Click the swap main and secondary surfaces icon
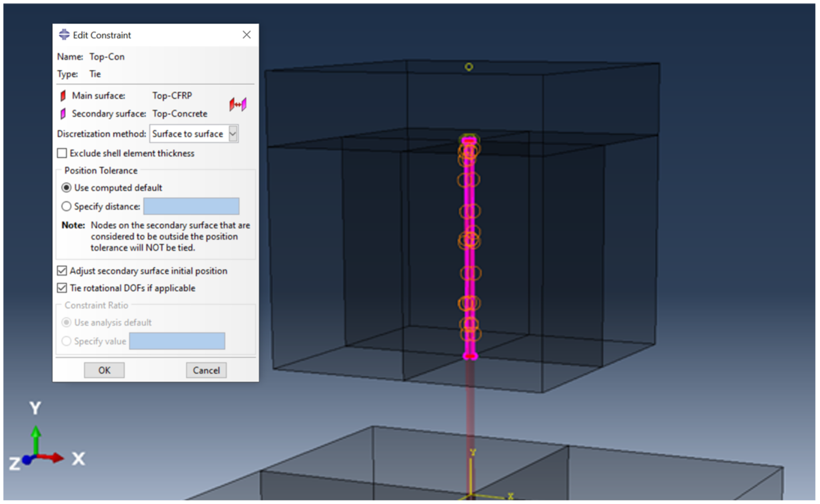 pyautogui.click(x=238, y=104)
